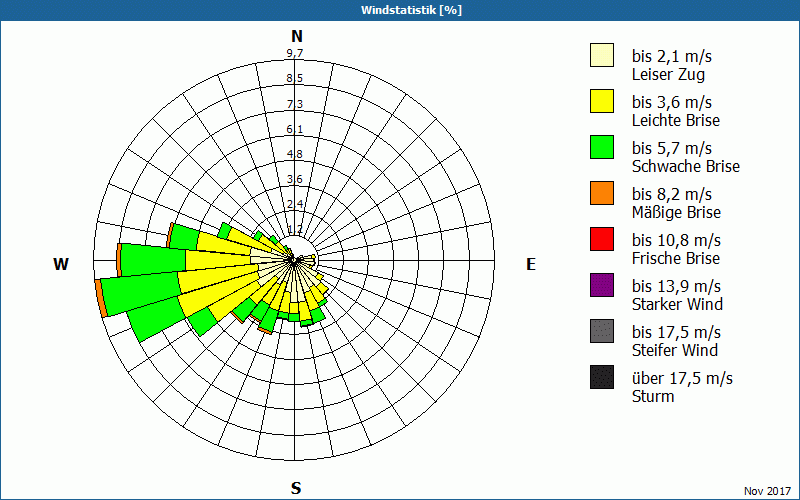The image size is (800, 500).
Task: Click the 'N' compass label
Action: click(297, 36)
